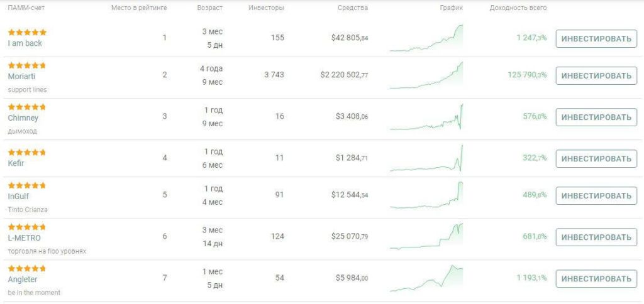Open the Kefir PAMM account link
This screenshot has height=304, width=644.
click(16, 163)
